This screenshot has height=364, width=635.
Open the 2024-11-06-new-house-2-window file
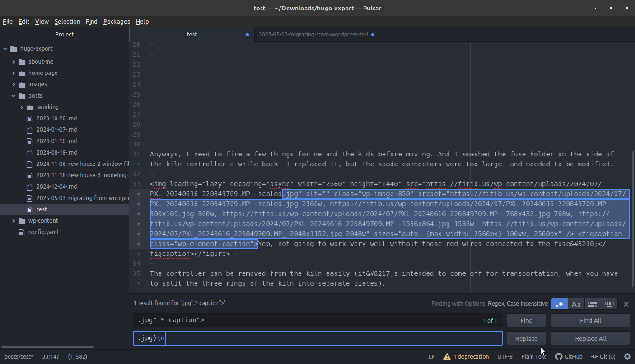pos(83,164)
